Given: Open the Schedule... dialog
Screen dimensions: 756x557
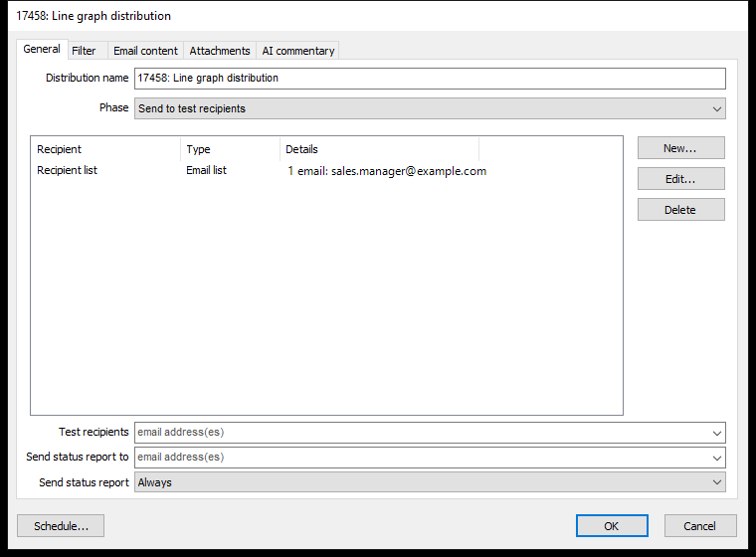Looking at the screenshot, I should 61,525.
